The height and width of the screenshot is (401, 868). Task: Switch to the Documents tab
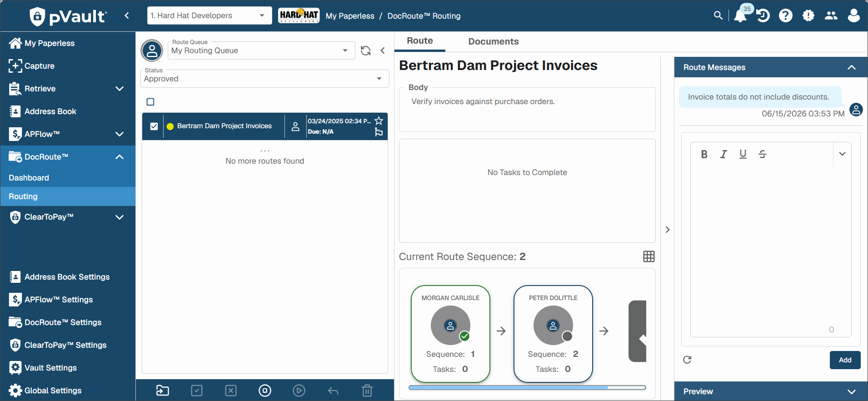494,41
